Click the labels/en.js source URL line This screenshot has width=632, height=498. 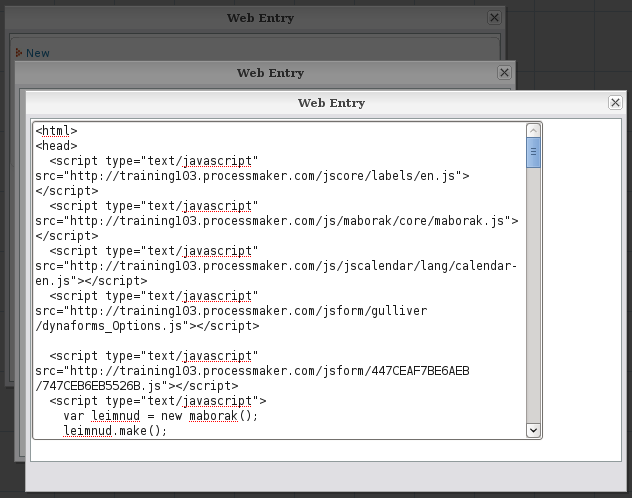point(250,176)
